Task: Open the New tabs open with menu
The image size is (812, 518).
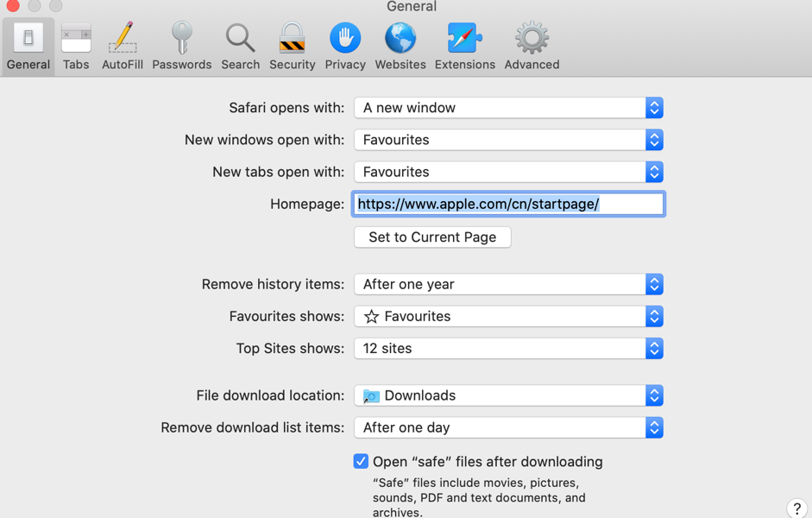Action: point(508,172)
